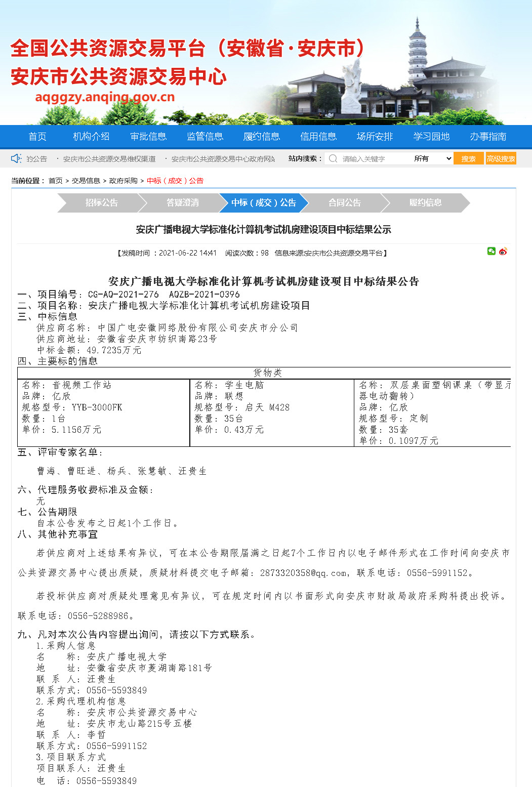The width and height of the screenshot is (532, 787).
Task: Select the 合同公告 step tab
Action: click(345, 202)
